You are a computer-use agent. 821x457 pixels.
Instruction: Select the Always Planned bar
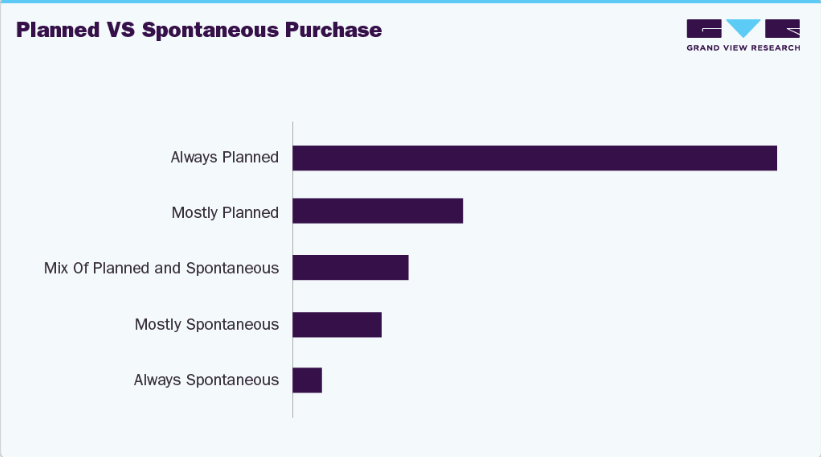pos(535,158)
